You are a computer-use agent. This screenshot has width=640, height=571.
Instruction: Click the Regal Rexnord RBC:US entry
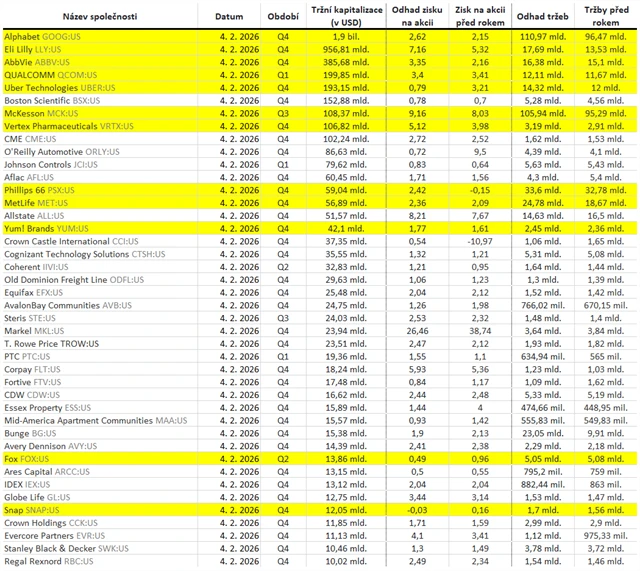click(x=53, y=560)
